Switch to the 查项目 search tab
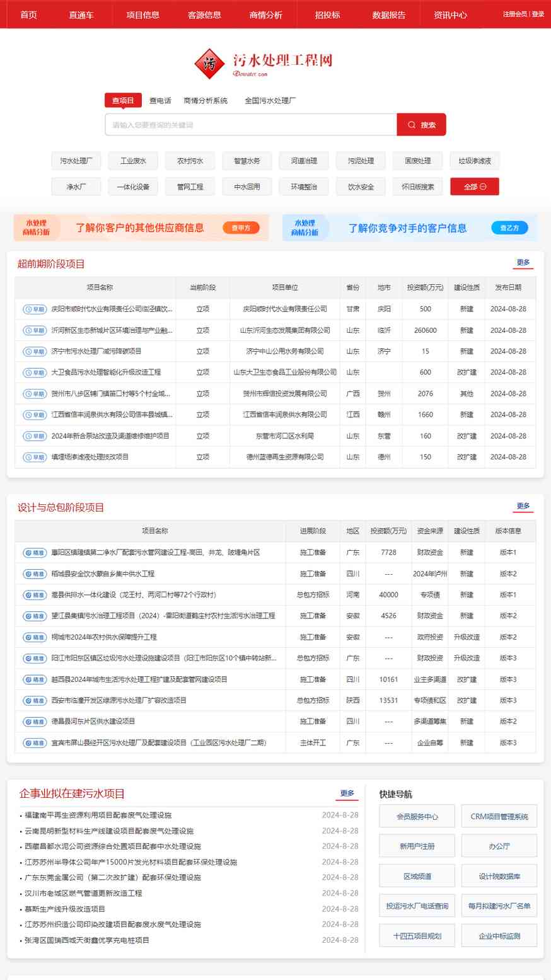 tap(123, 100)
